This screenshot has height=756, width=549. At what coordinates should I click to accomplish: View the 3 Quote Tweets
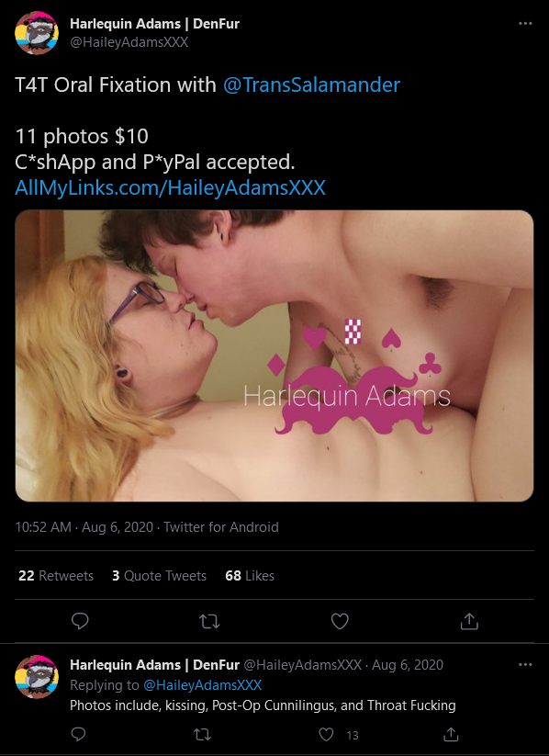tap(159, 576)
